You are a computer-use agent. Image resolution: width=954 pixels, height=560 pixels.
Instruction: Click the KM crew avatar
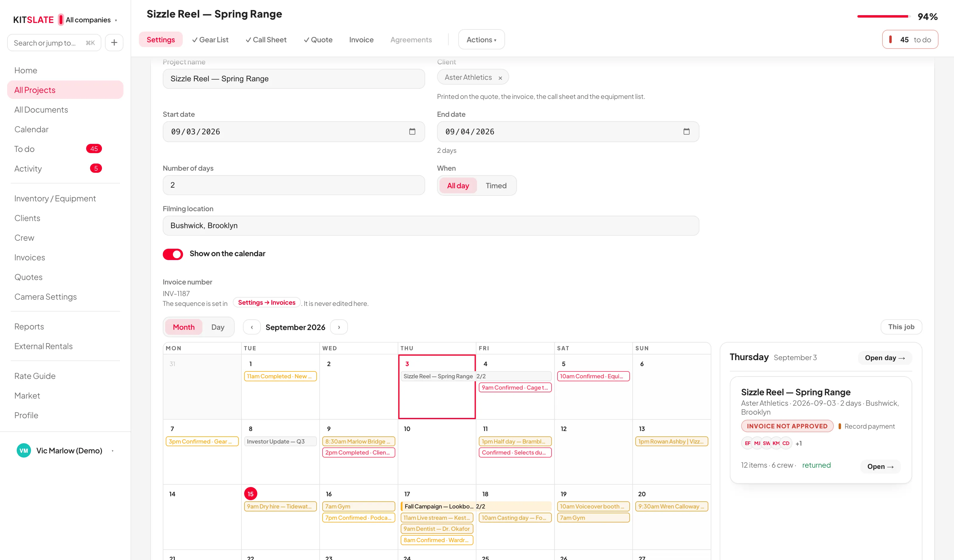click(776, 443)
